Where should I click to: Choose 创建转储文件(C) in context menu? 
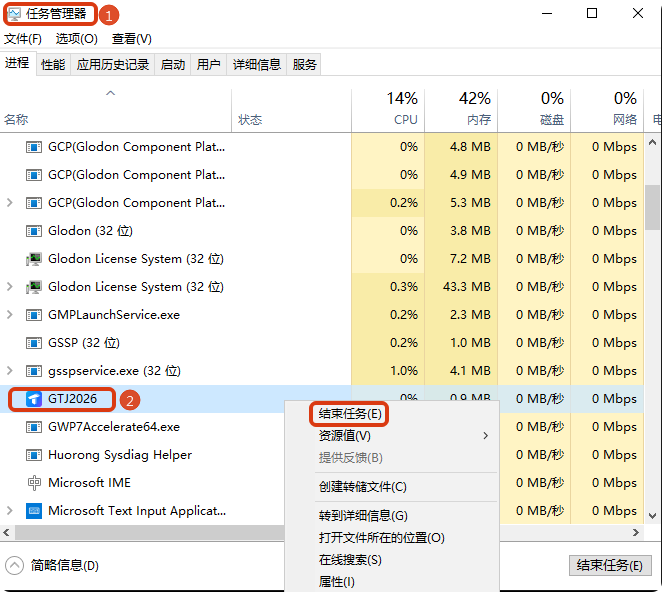click(362, 487)
